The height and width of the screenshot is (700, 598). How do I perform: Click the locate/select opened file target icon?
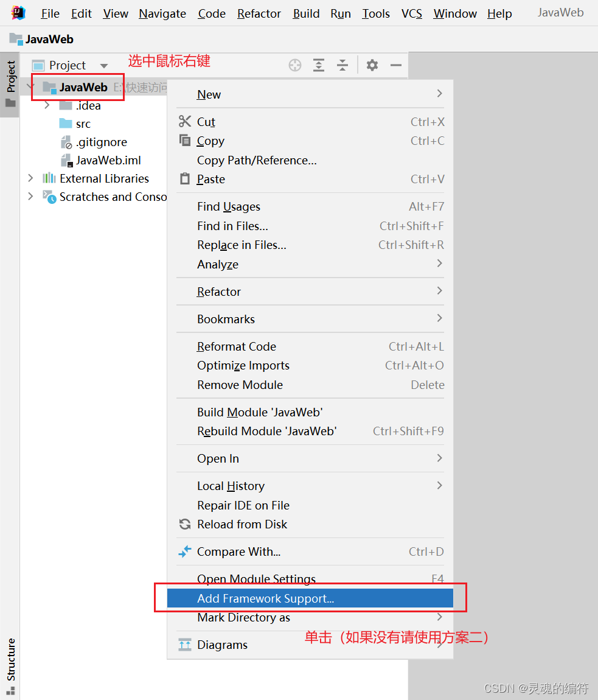pyautogui.click(x=295, y=65)
